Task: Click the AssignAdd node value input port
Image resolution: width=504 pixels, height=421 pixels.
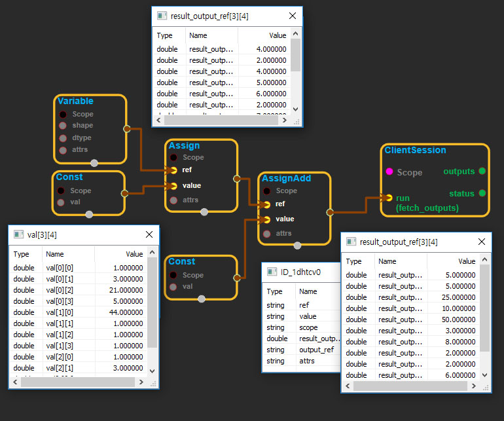Action: [x=266, y=219]
